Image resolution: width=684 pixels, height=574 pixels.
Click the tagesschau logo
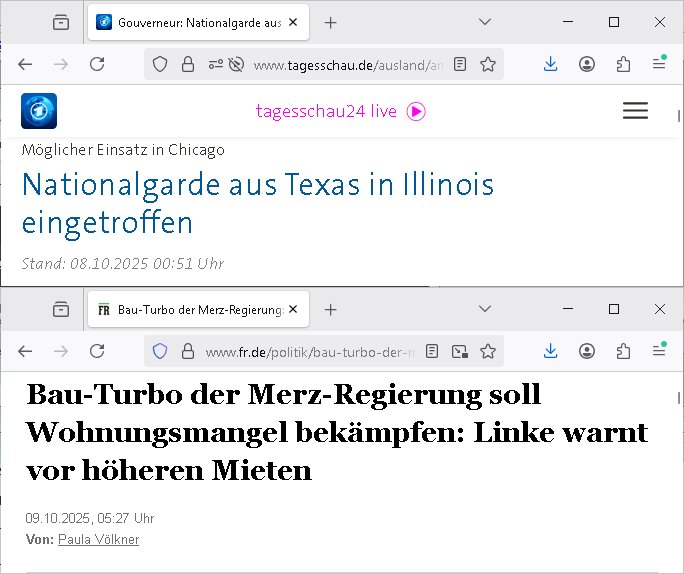coord(39,111)
